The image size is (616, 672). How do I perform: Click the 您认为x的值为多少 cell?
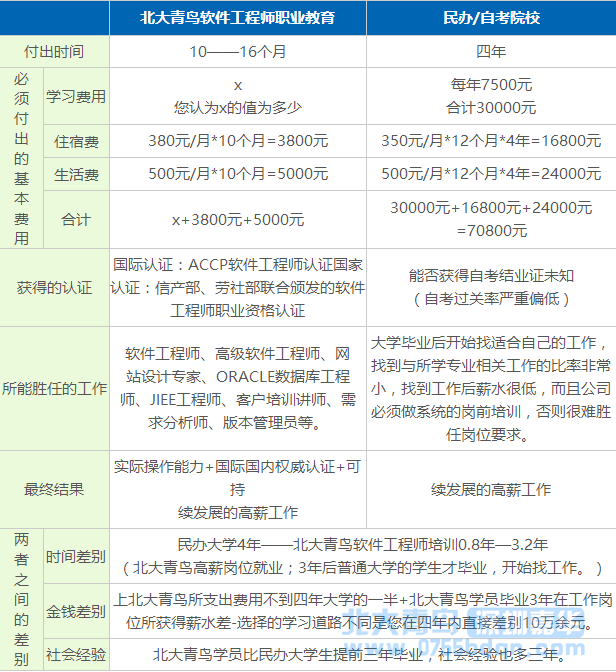[237, 97]
